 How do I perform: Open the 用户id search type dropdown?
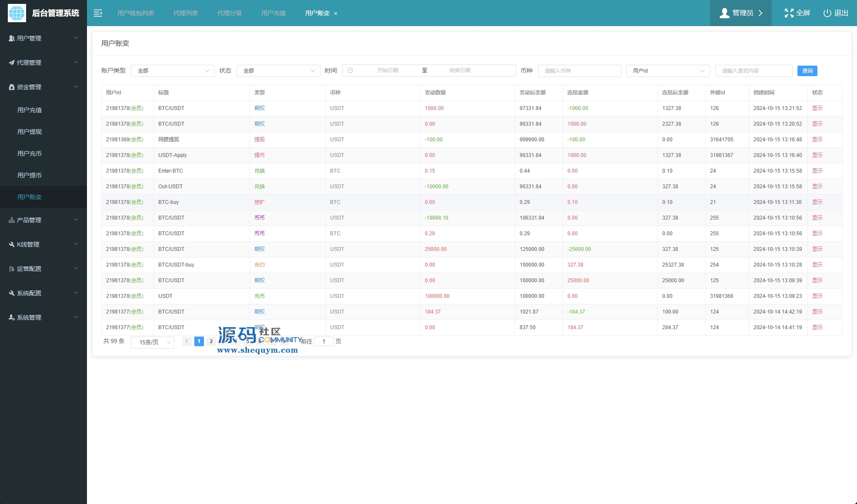tap(667, 70)
